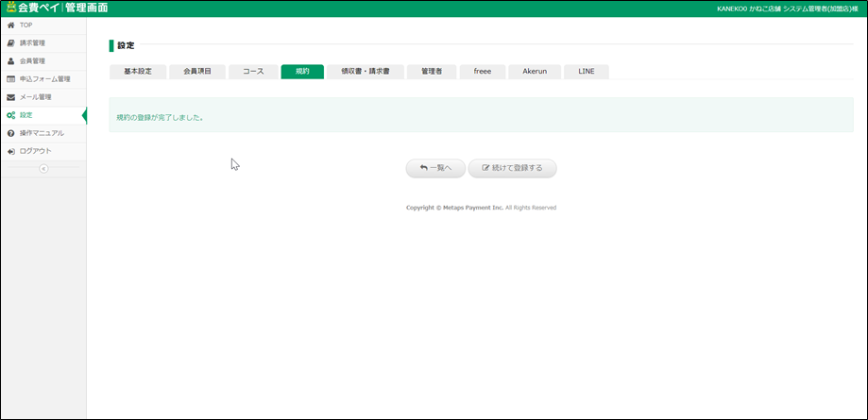Click the 操作マニュアル question mark icon
This screenshot has height=420, width=868.
(10, 133)
